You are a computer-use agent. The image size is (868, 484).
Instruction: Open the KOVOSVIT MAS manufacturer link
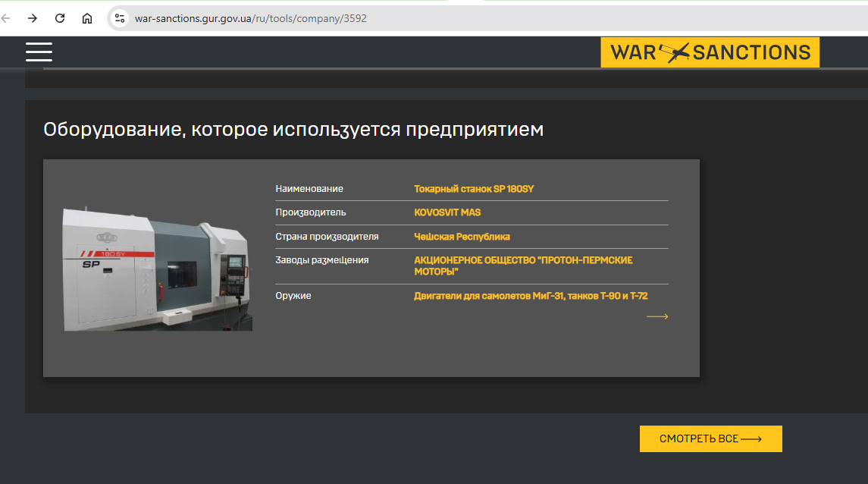pos(447,212)
